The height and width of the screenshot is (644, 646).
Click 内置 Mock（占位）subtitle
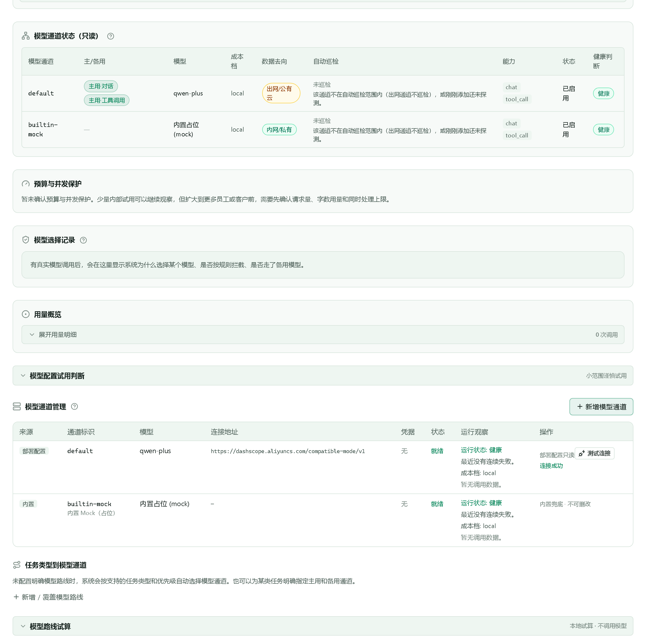click(91, 513)
